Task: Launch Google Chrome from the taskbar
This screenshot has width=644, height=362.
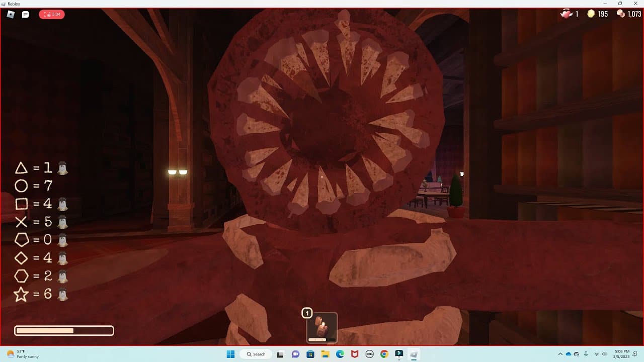Action: 384,354
